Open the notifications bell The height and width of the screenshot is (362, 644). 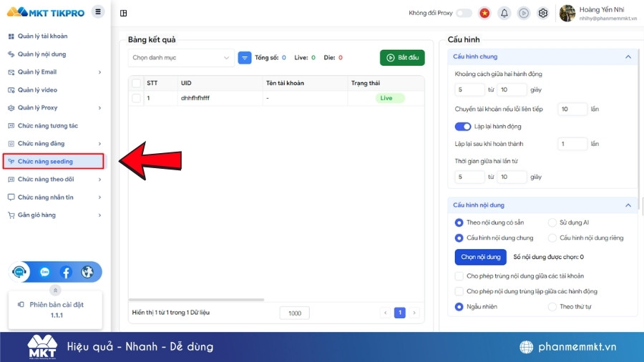(x=504, y=13)
